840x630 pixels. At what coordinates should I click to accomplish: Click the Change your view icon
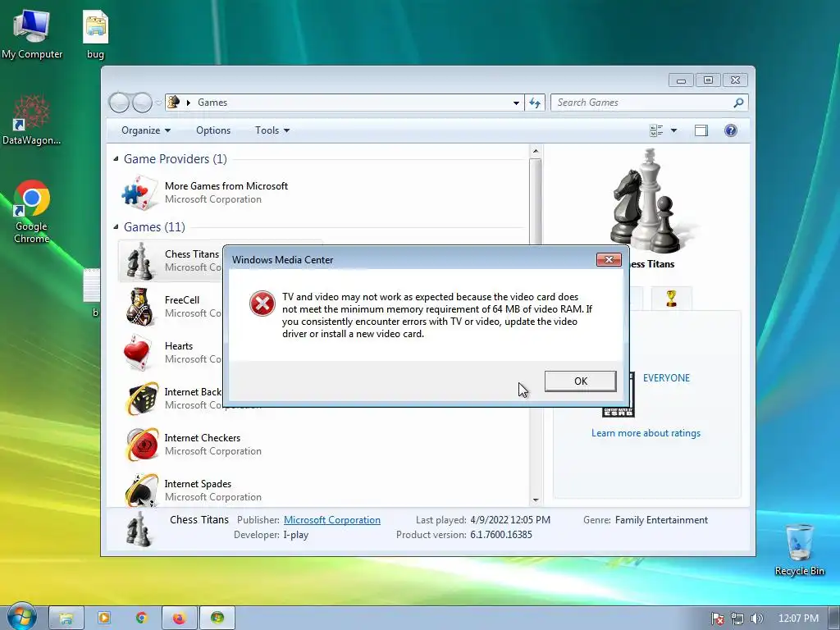pos(656,130)
